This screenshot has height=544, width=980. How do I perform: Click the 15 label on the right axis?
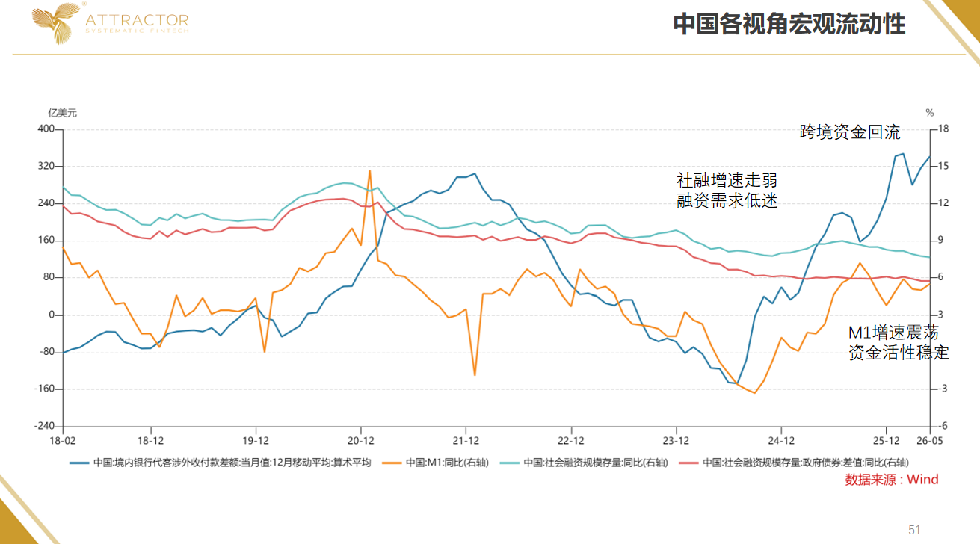943,166
